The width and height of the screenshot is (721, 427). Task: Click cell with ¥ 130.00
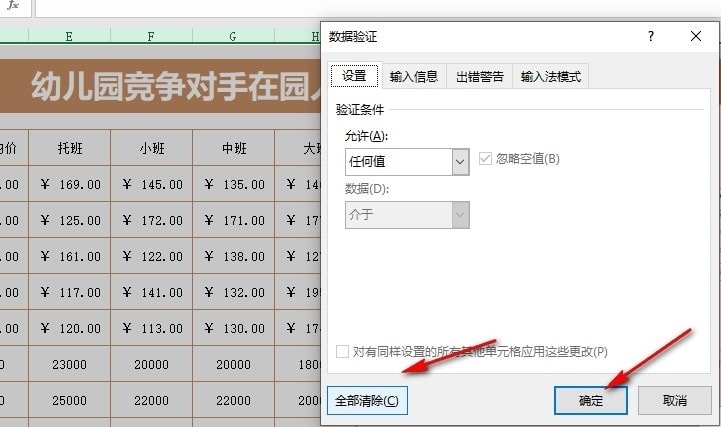pos(233,328)
